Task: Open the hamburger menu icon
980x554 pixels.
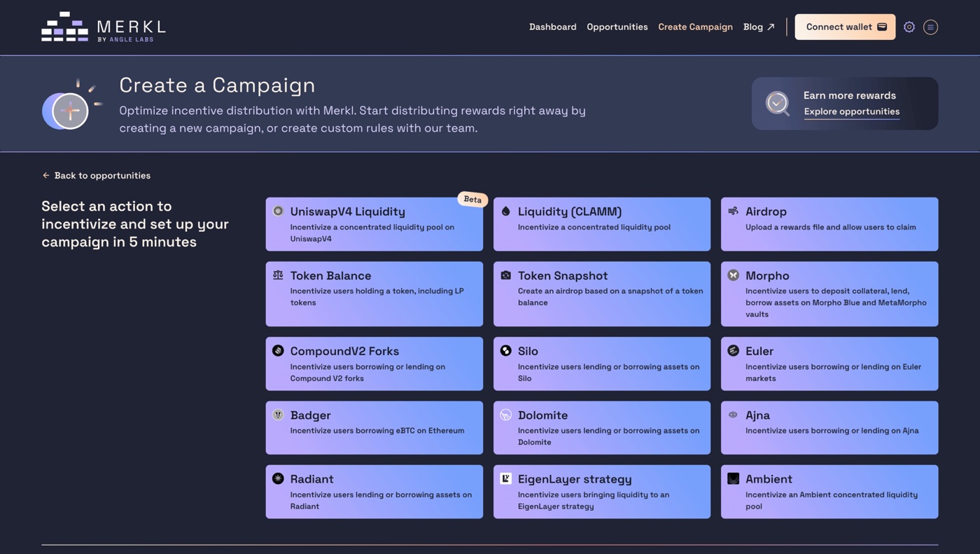Action: (x=930, y=27)
